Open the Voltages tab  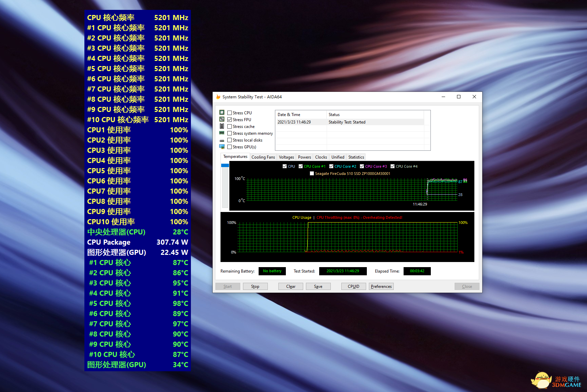[x=286, y=157]
